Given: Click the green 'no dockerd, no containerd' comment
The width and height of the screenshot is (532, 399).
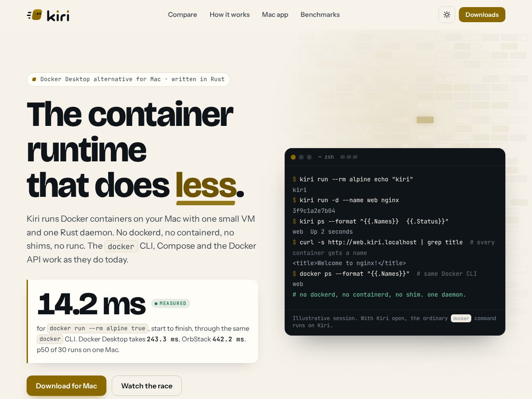Looking at the screenshot, I should 379,294.
